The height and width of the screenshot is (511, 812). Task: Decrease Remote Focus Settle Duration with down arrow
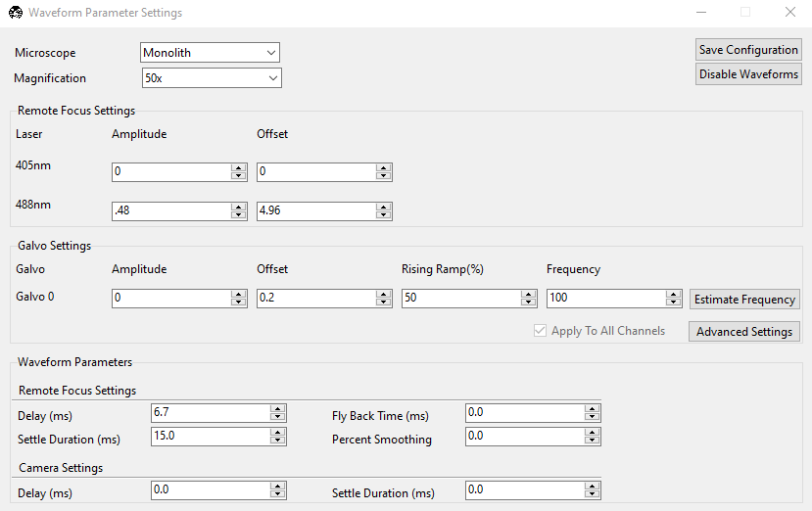pos(278,441)
